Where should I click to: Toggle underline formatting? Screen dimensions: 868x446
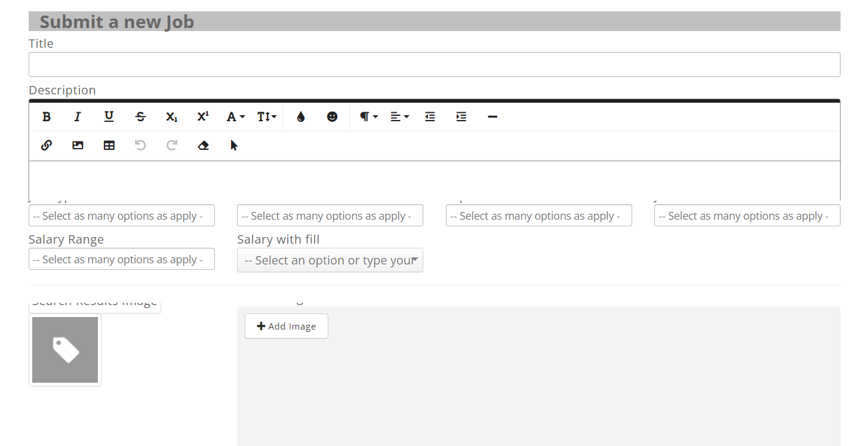coord(109,117)
